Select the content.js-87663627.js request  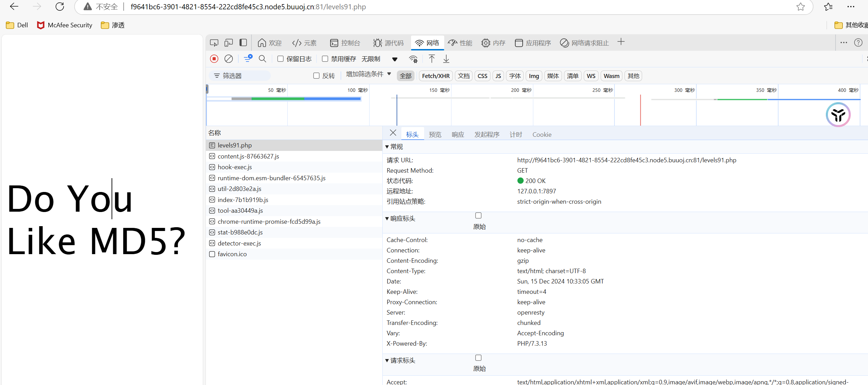coord(248,156)
